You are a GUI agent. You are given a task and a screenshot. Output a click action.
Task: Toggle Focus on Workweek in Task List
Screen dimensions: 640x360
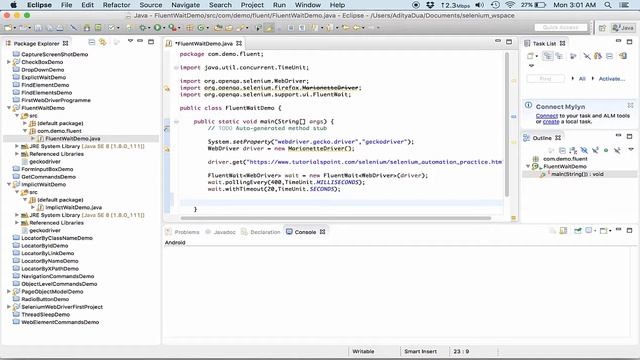[573, 56]
